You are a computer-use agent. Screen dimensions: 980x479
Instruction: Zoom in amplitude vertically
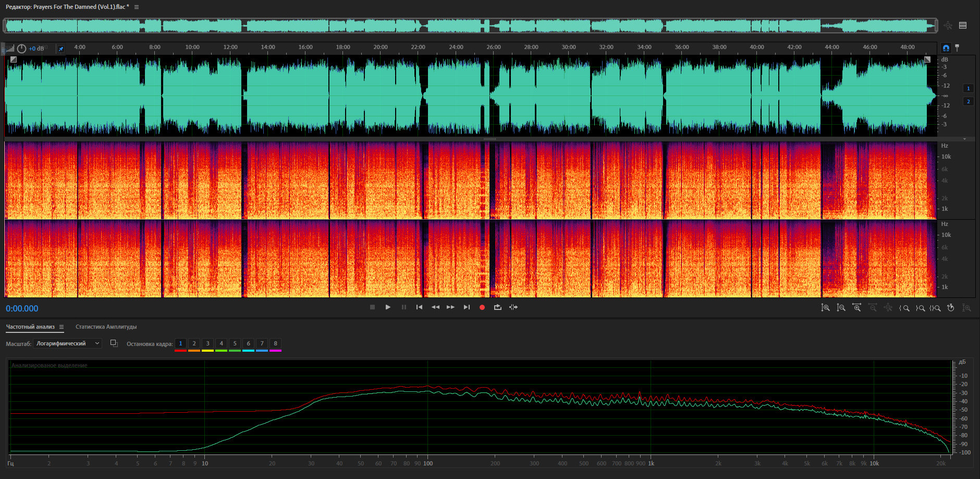825,308
